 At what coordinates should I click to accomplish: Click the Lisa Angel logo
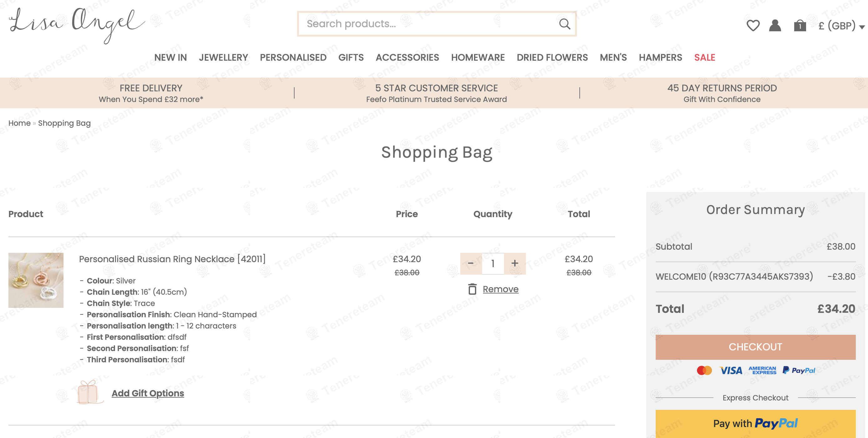coord(77,25)
